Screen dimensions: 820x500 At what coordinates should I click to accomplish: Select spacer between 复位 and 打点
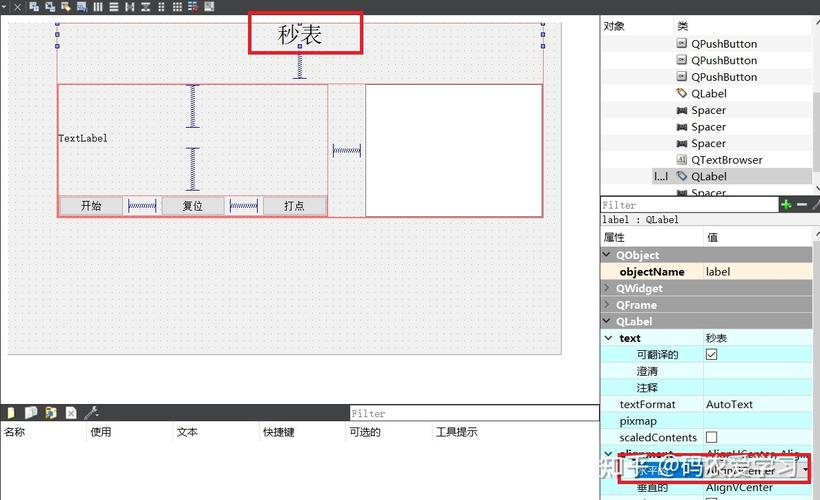tap(244, 206)
